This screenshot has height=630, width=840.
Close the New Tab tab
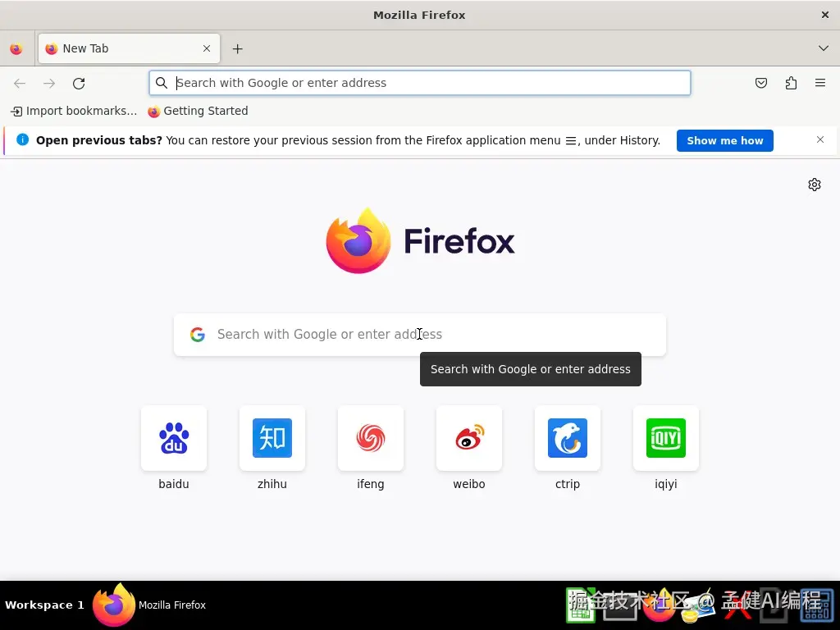click(x=207, y=48)
